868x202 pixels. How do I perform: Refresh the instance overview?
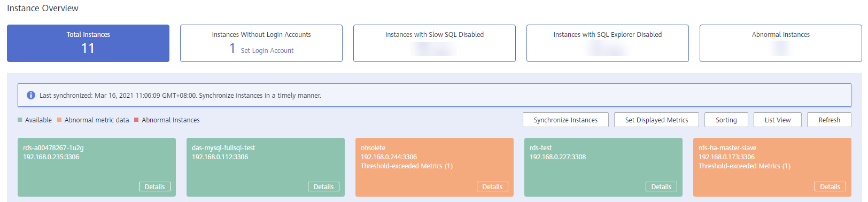pos(829,120)
